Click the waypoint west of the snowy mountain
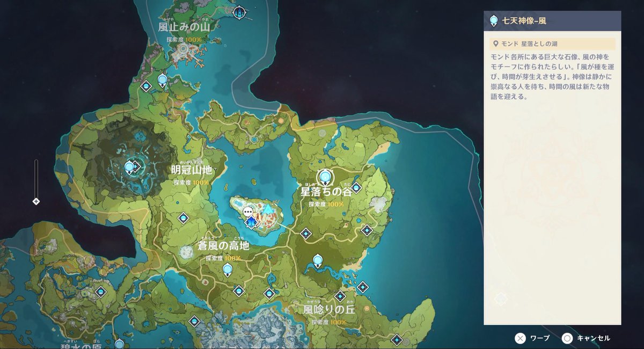This screenshot has width=644, height=349. click(x=194, y=321)
